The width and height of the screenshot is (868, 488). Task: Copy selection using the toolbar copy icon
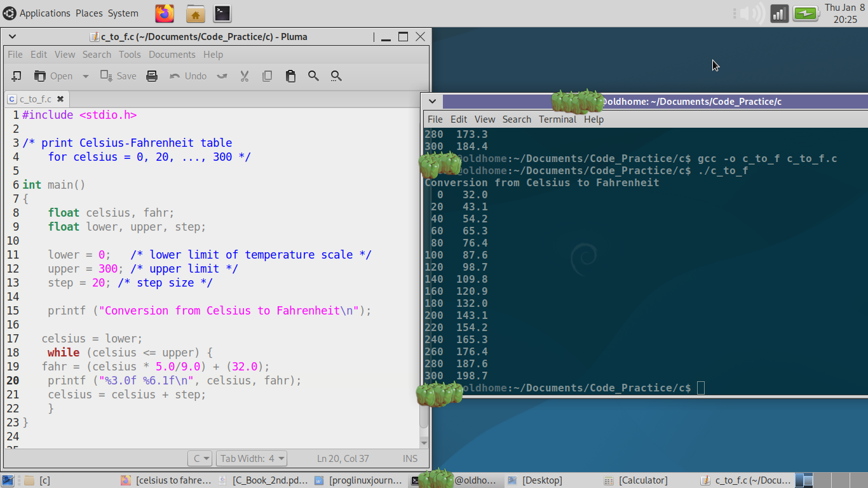267,76
